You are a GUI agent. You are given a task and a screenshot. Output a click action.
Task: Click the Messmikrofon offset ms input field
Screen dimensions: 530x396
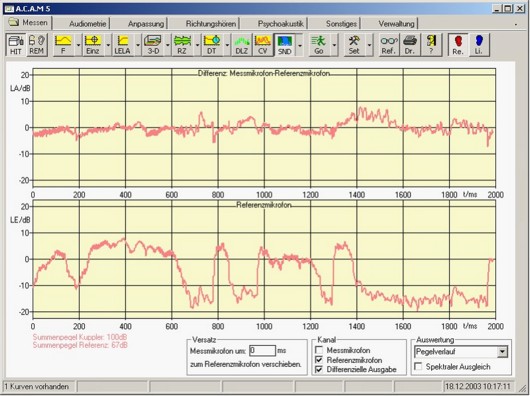[262, 350]
